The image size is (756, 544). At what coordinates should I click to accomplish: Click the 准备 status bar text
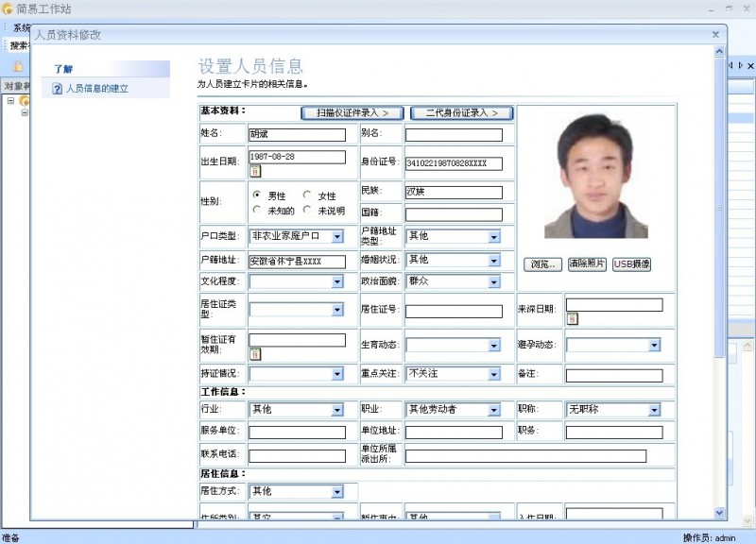point(10,537)
